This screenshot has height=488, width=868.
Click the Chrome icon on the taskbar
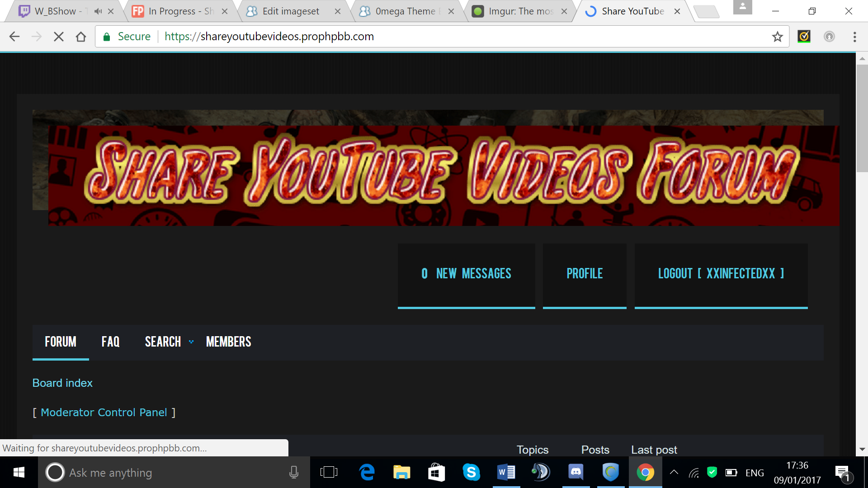pyautogui.click(x=646, y=472)
